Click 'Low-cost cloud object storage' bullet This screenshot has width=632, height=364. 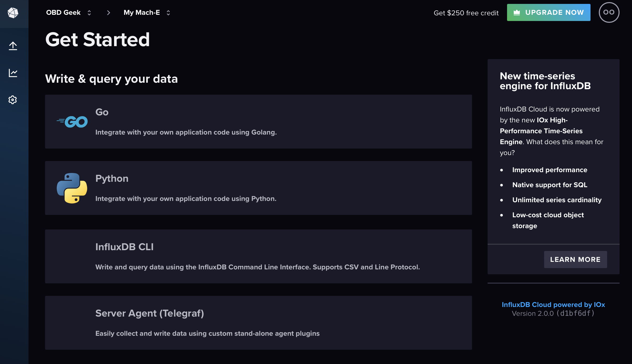pos(548,220)
